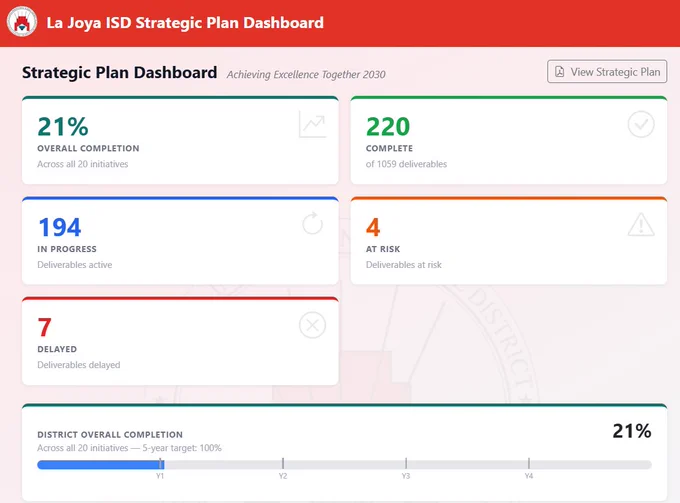680x503 pixels.
Task: Select the 194 in progress value
Action: (x=60, y=227)
